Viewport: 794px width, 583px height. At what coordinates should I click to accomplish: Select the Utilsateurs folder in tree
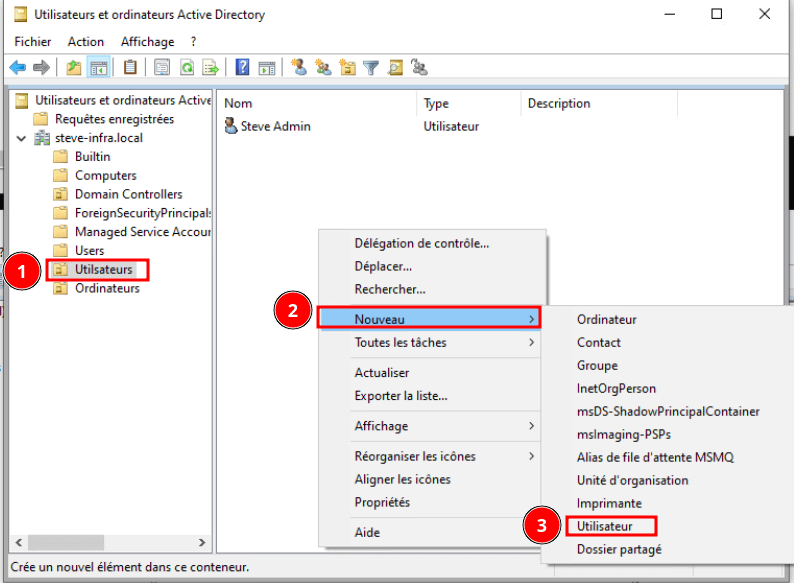click(103, 269)
